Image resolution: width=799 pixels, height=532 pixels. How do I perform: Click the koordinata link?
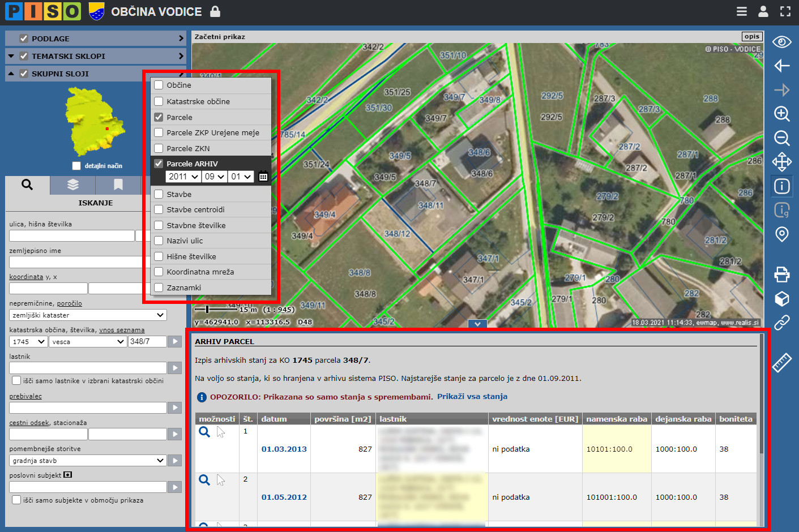tap(26, 277)
